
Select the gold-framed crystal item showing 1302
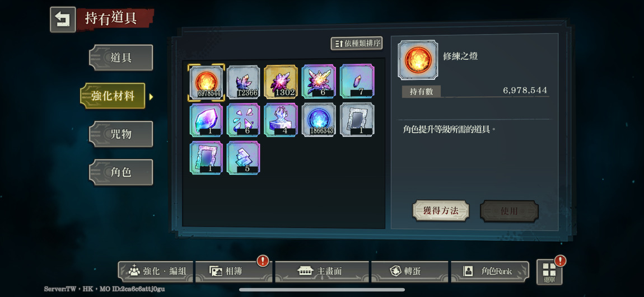coord(281,82)
